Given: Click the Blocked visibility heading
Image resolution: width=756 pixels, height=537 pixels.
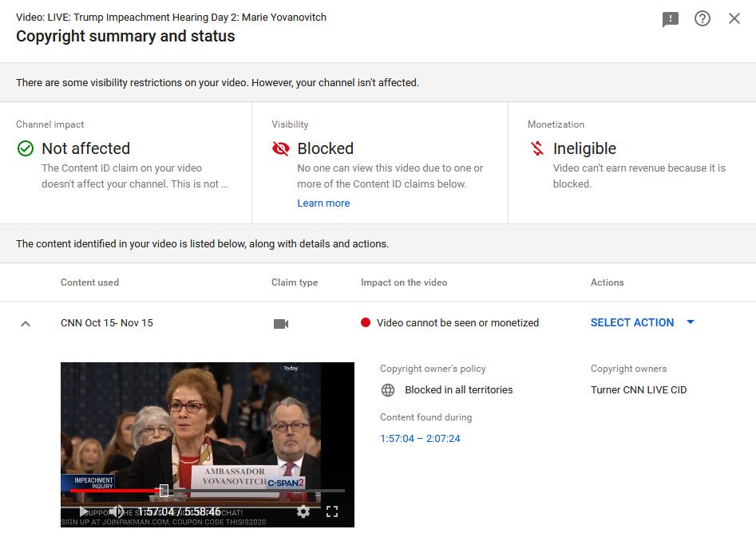Looking at the screenshot, I should click(x=326, y=148).
